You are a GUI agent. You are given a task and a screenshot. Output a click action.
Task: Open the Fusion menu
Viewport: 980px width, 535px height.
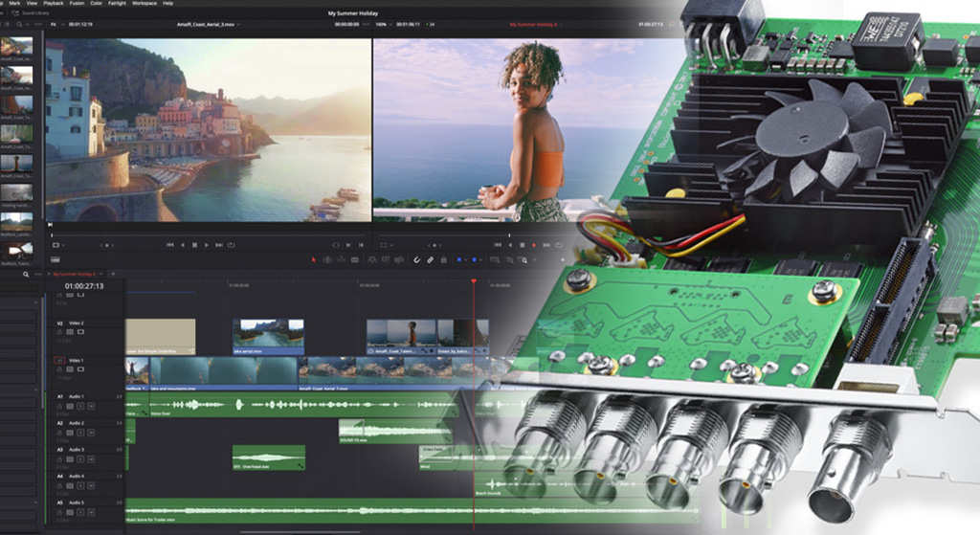tap(77, 3)
